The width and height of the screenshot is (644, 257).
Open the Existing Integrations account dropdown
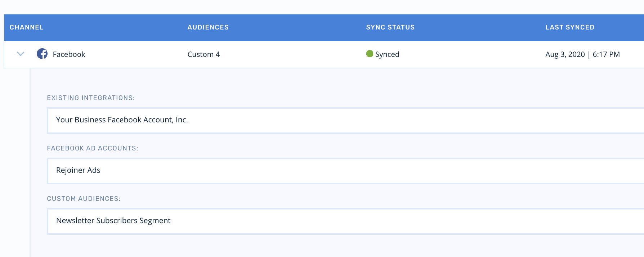[x=345, y=120]
